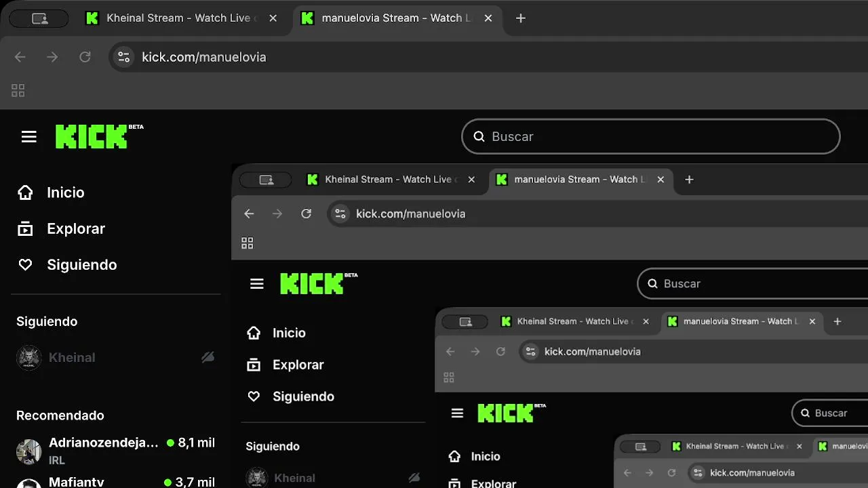
Task: Toggle hamburger menu on third-level Kick page
Action: click(x=457, y=413)
